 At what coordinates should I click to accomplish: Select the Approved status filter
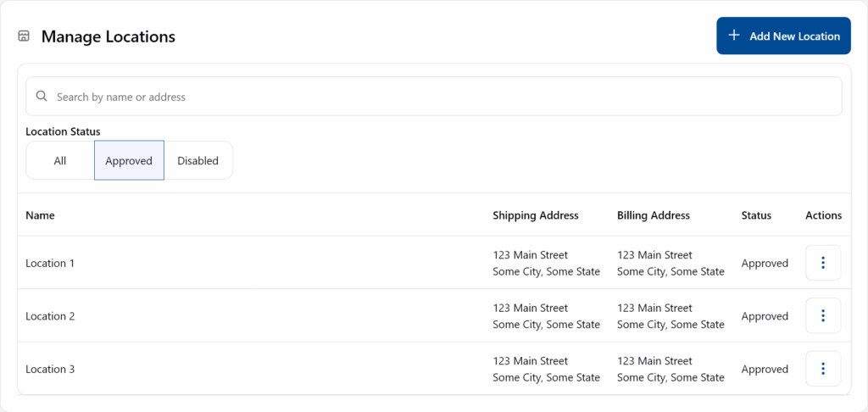click(x=129, y=161)
